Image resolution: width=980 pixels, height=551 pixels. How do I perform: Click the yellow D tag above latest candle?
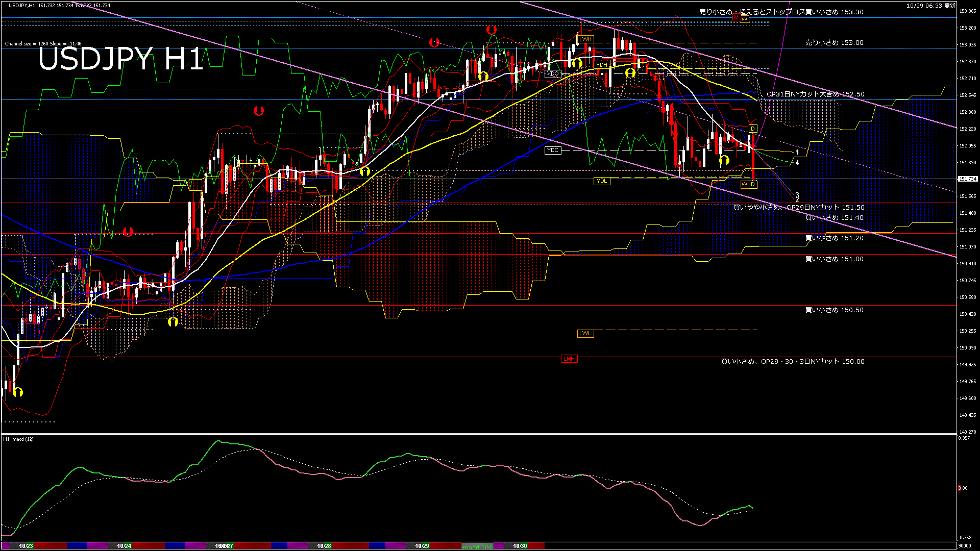pos(752,129)
